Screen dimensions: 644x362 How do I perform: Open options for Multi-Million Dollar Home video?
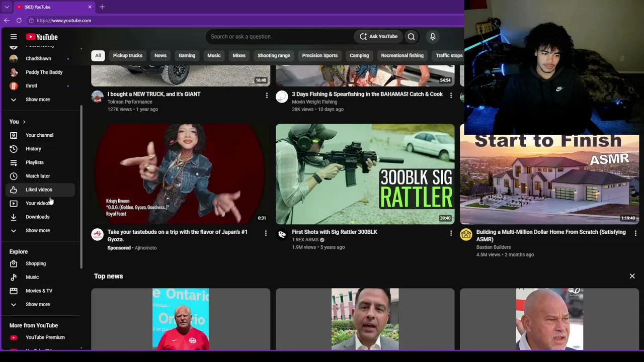point(635,233)
